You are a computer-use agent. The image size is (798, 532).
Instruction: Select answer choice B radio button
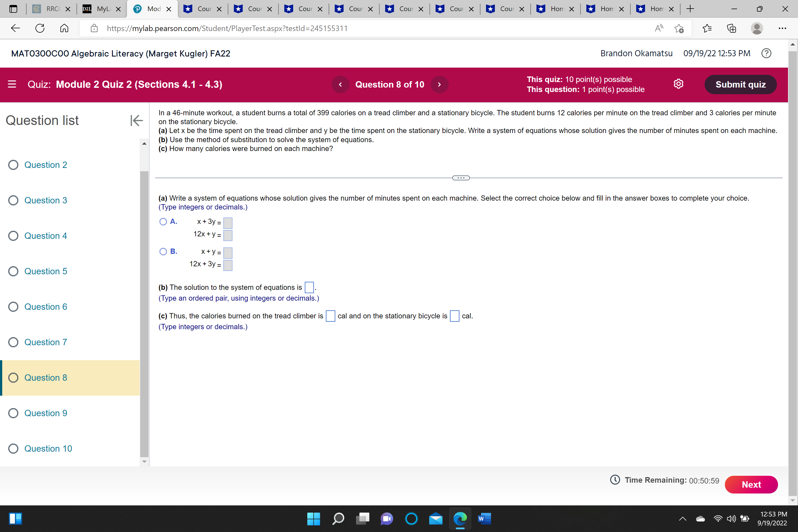coord(163,252)
